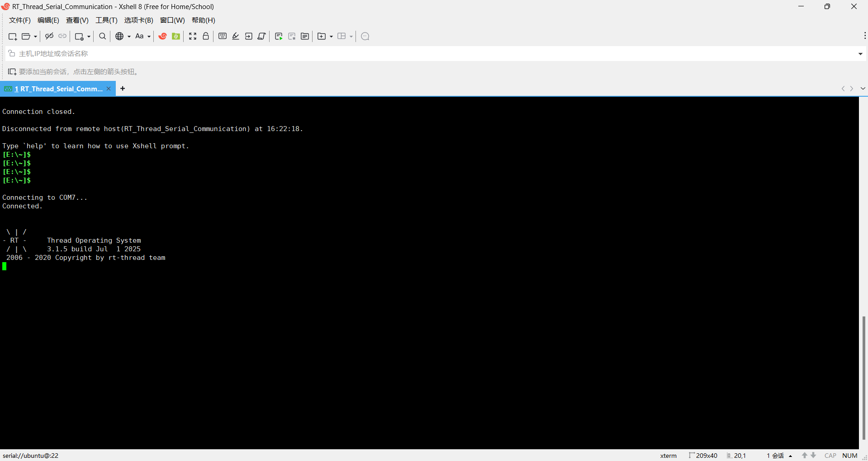Click the 20,1 cursor position indicator
Screen dimensions: 868x461
coord(736,456)
